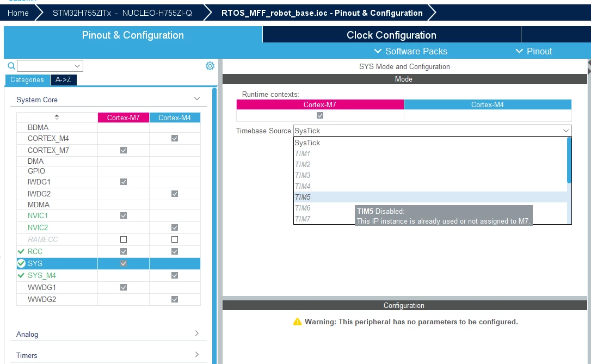This screenshot has height=364, width=591.
Task: Click the green checkmark icon beside SYS_M4
Action: point(21,275)
